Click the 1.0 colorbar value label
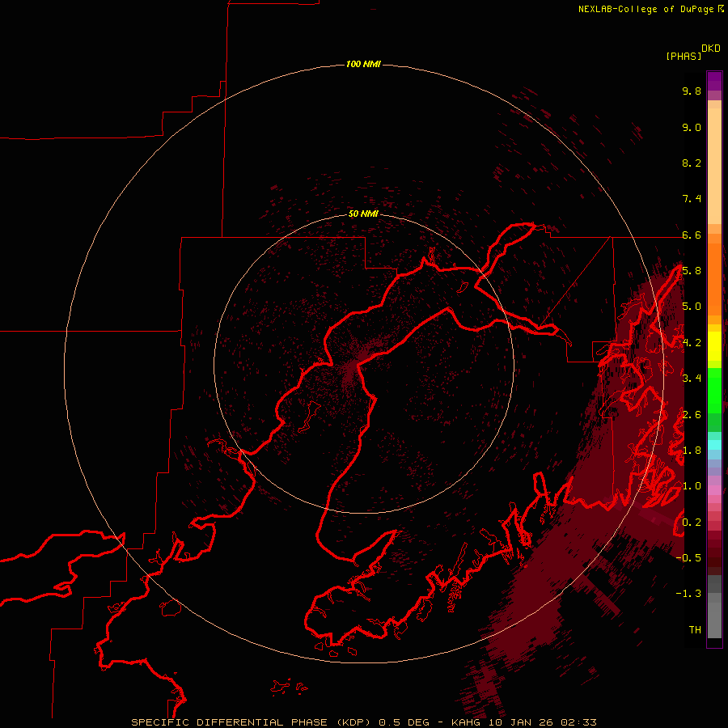The image size is (728, 728). (692, 486)
